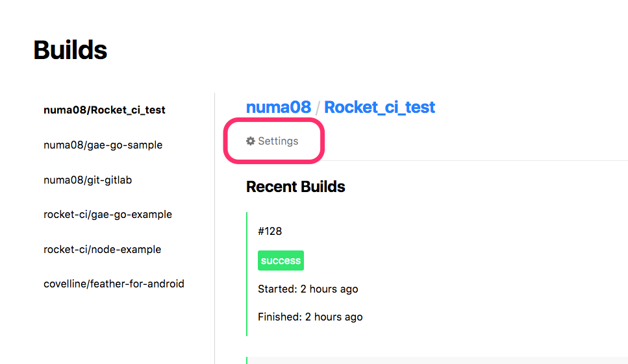Click the Settings gear icon

(x=250, y=141)
